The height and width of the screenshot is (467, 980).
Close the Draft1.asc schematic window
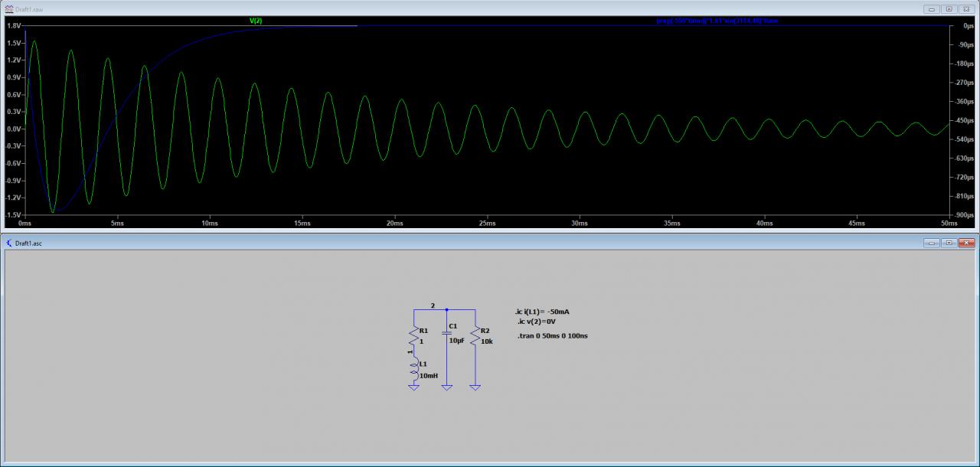pyautogui.click(x=966, y=243)
